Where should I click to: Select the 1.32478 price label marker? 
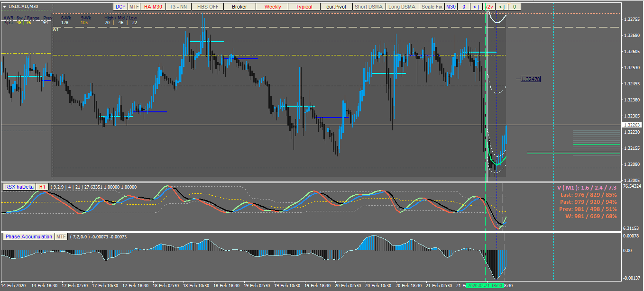(530, 79)
